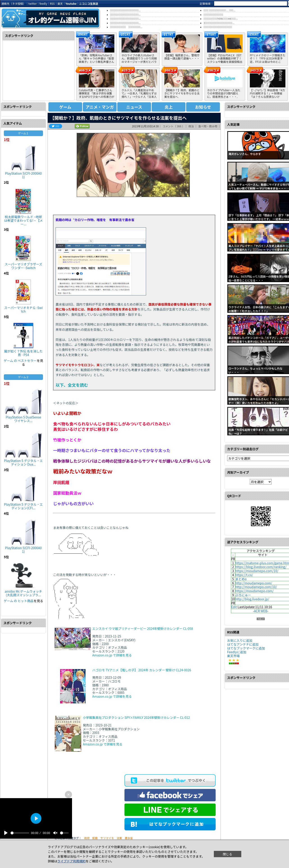Expand the カテゴリを選択 dropdown
This screenshot has width=289, height=868.
[x=258, y=458]
